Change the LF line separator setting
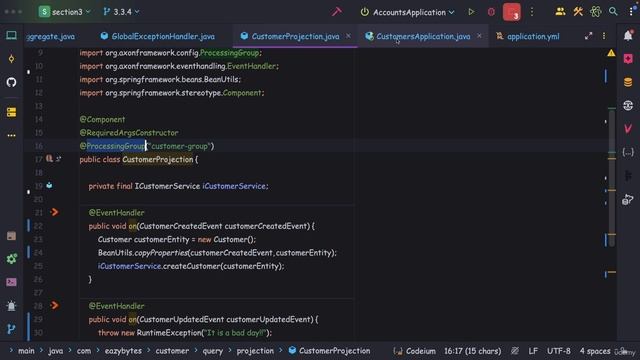 533,351
